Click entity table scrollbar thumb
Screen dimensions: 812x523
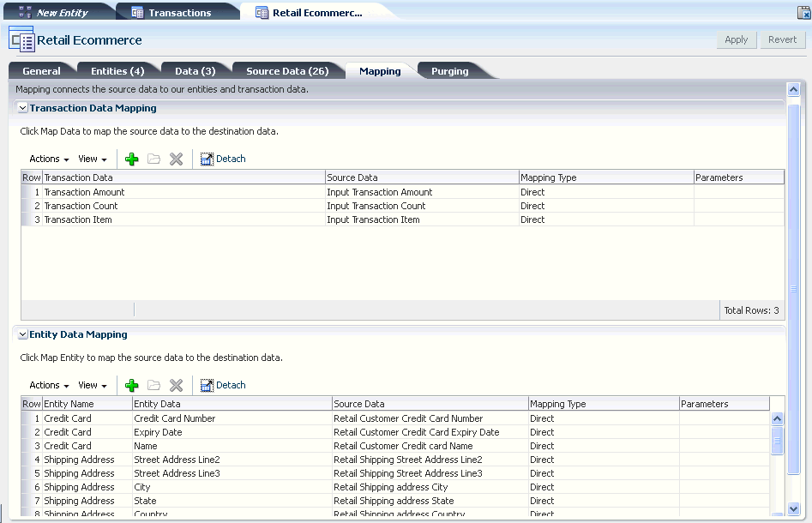(777, 441)
